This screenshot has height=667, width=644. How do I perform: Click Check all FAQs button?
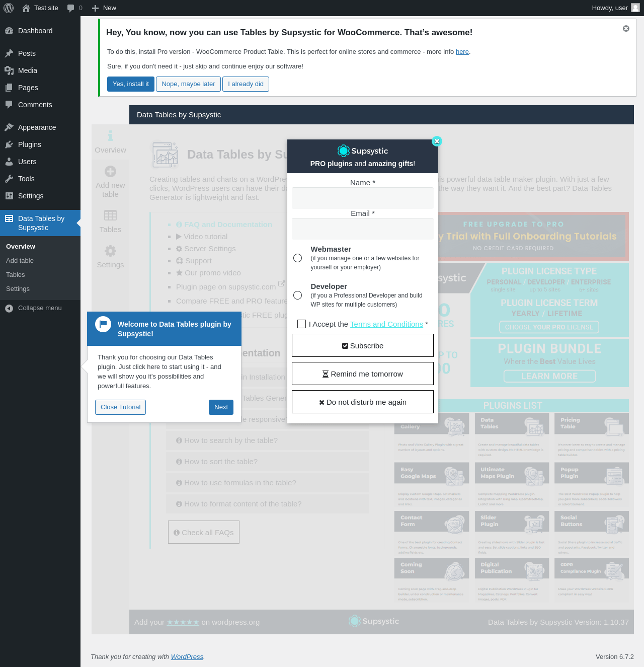pyautogui.click(x=204, y=533)
